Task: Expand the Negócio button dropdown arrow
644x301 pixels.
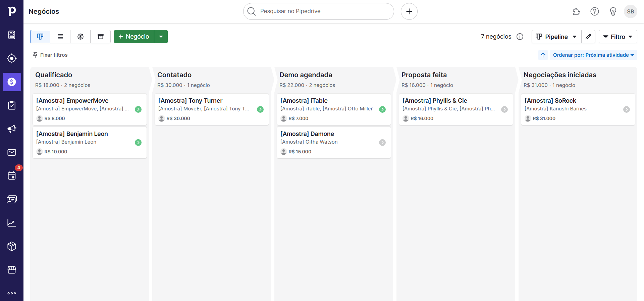Action: [161, 37]
